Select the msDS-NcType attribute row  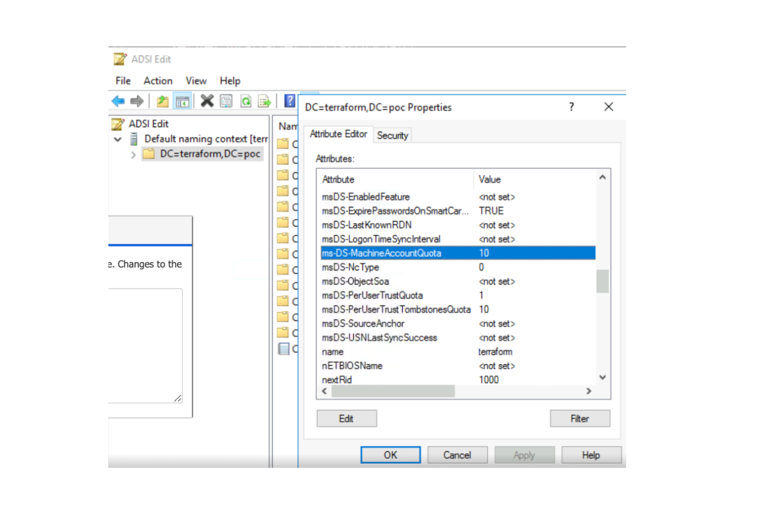pos(458,267)
